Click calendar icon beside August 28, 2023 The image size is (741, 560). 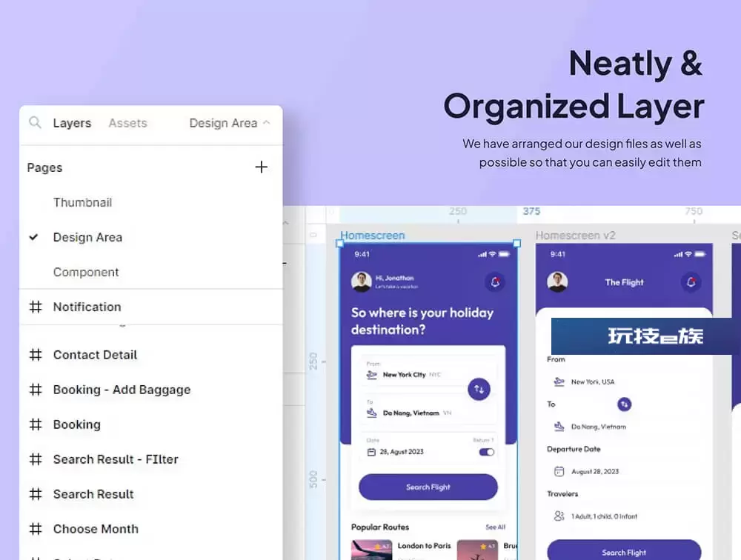(559, 471)
